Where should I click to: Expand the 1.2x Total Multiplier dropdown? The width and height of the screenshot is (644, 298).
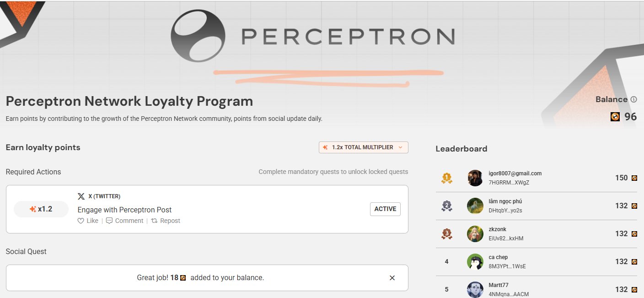(363, 147)
